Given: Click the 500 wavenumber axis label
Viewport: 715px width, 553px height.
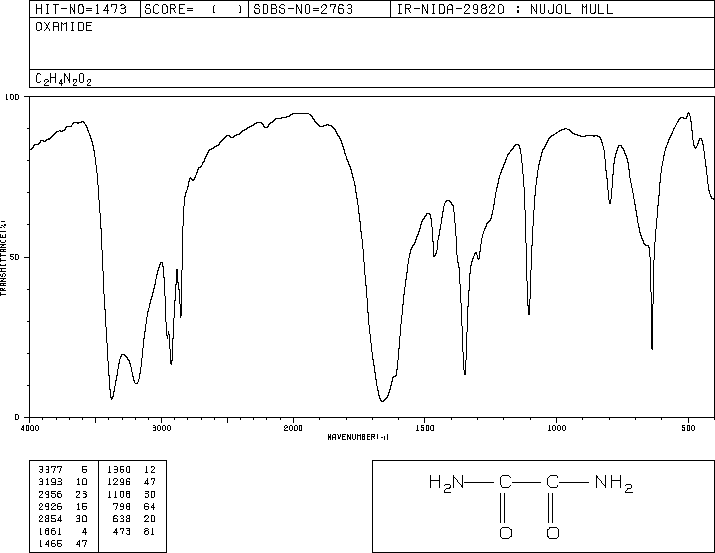Looking at the screenshot, I should click(x=688, y=428).
